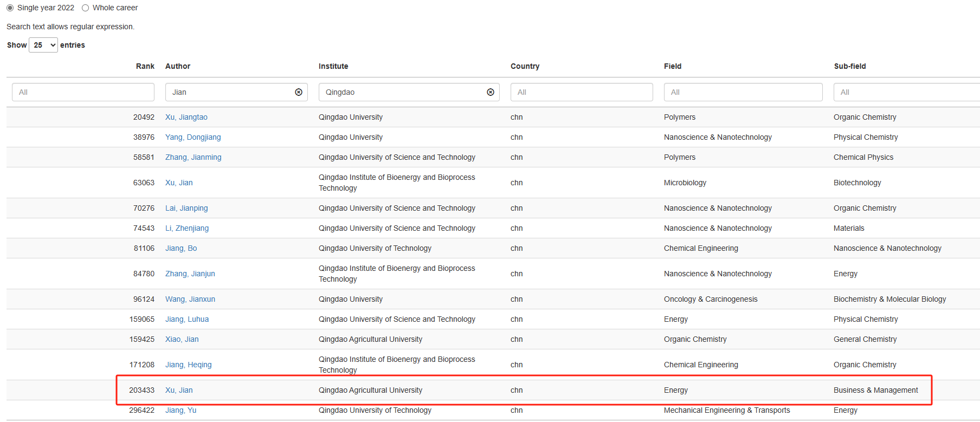
Task: Click 'Qingdao Agricultural University' in Xiao, Jian row
Action: click(370, 339)
